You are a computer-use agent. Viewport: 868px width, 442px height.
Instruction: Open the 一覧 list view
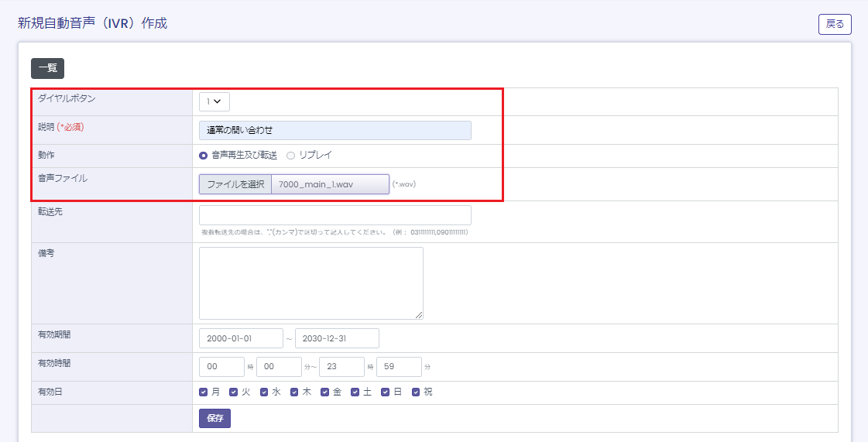[47, 68]
